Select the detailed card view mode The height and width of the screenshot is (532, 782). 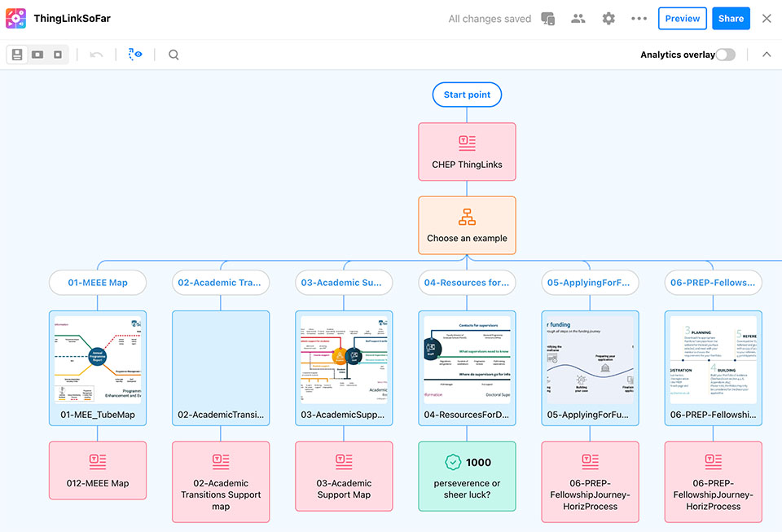(17, 55)
